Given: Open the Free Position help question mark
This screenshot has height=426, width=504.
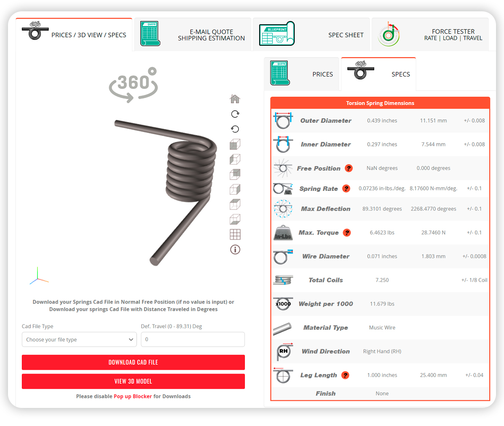Looking at the screenshot, I should click(x=349, y=168).
